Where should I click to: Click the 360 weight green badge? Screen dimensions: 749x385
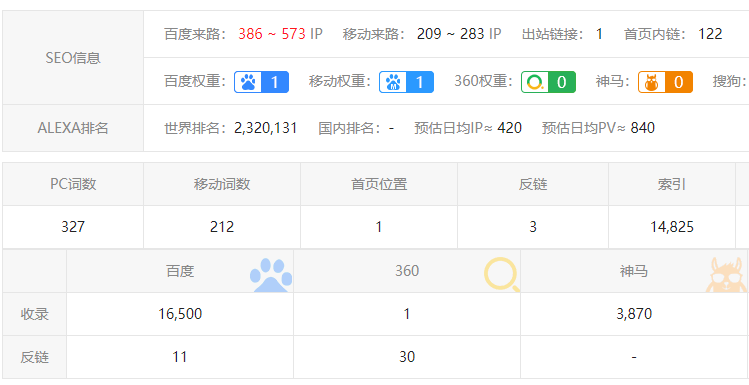pos(548,82)
